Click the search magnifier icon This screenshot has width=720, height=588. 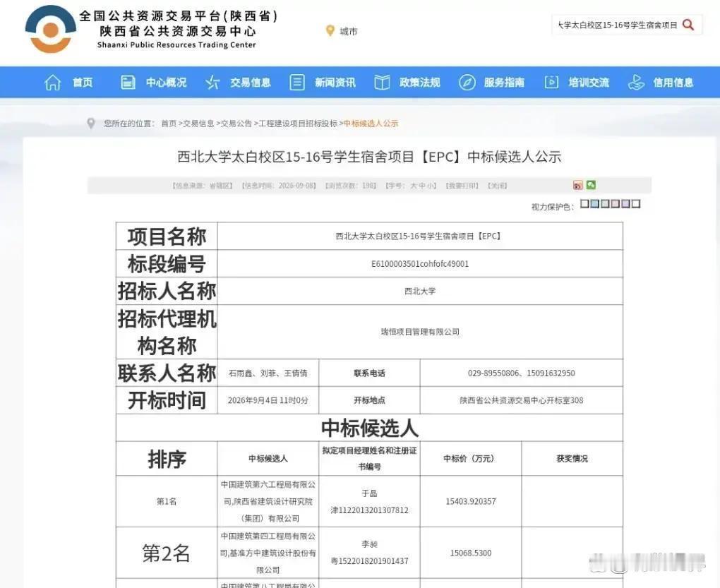click(688, 25)
